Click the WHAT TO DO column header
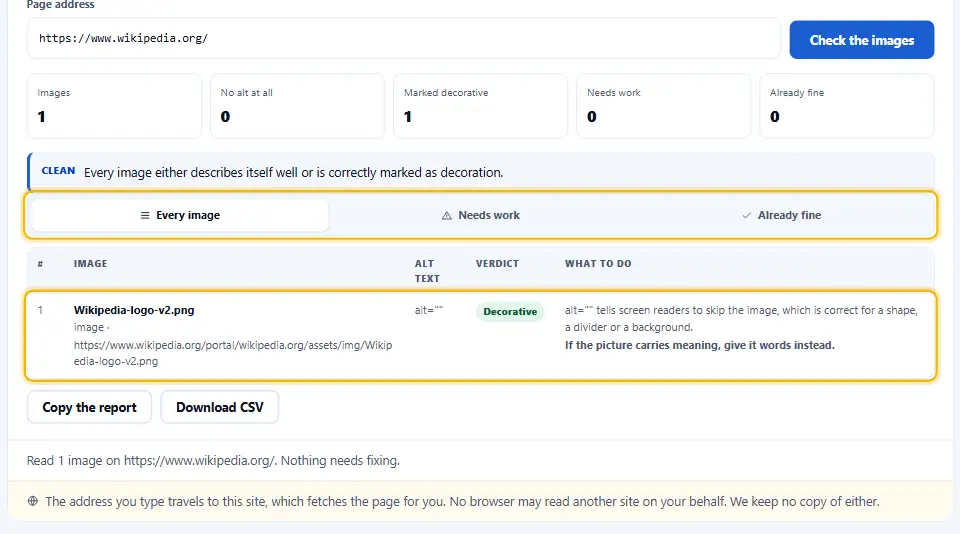960x534 pixels. pyautogui.click(x=598, y=263)
